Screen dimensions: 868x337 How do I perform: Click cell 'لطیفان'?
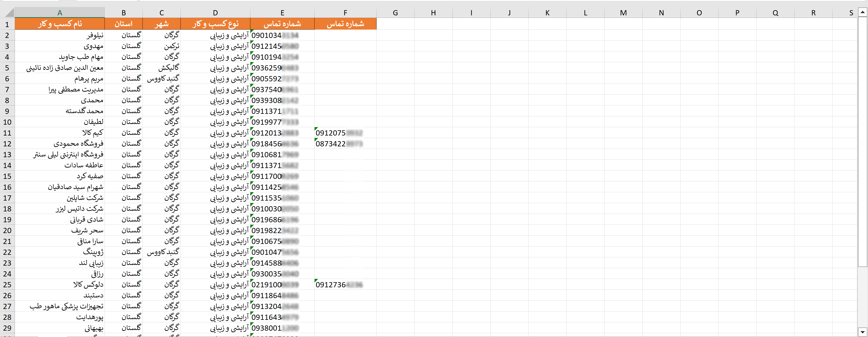[60, 122]
